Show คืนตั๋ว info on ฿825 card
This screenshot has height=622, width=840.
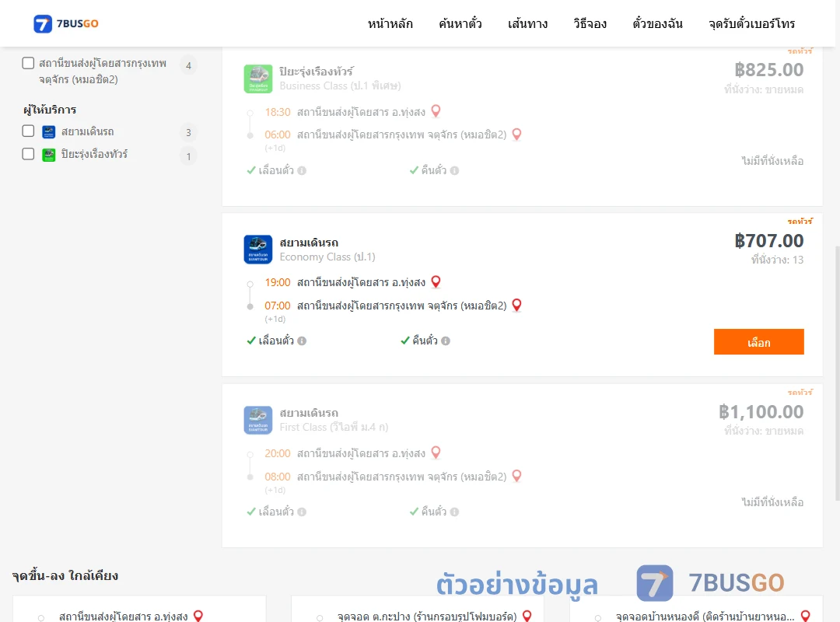click(455, 171)
